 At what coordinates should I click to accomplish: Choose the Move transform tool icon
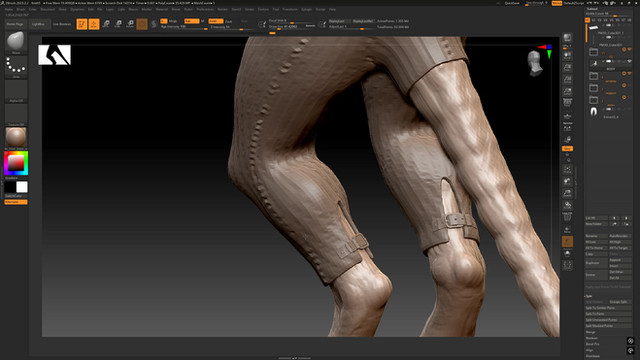click(x=106, y=24)
